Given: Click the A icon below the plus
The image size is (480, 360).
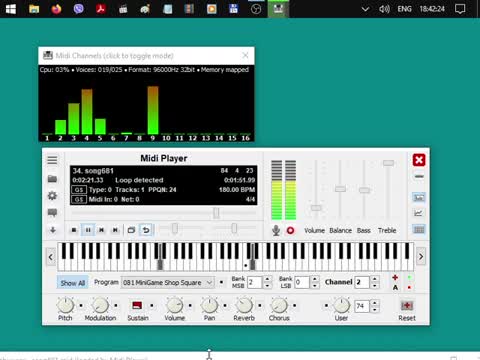Looking at the screenshot, I should click(x=395, y=288).
